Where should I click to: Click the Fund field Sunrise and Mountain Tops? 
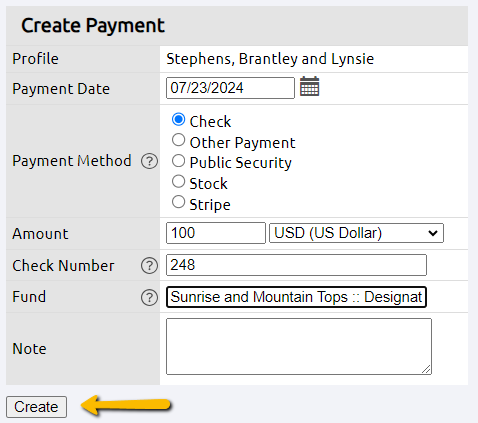click(x=296, y=297)
